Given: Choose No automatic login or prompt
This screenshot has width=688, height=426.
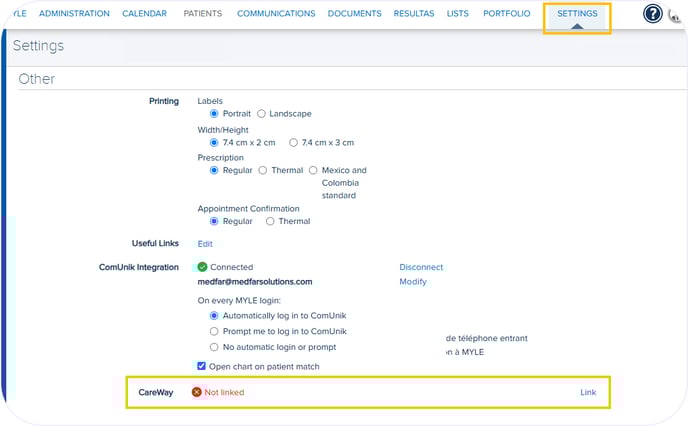Looking at the screenshot, I should pyautogui.click(x=214, y=347).
